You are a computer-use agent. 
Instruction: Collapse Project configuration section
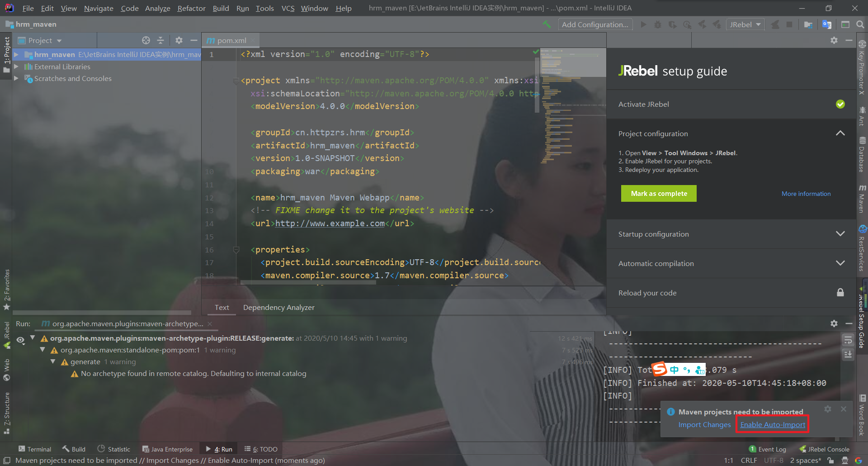coord(840,133)
